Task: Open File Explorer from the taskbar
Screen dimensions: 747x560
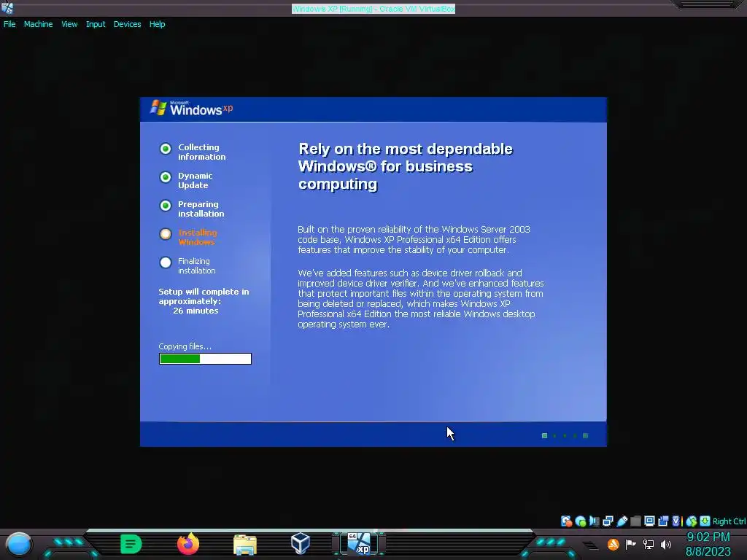Action: (245, 544)
